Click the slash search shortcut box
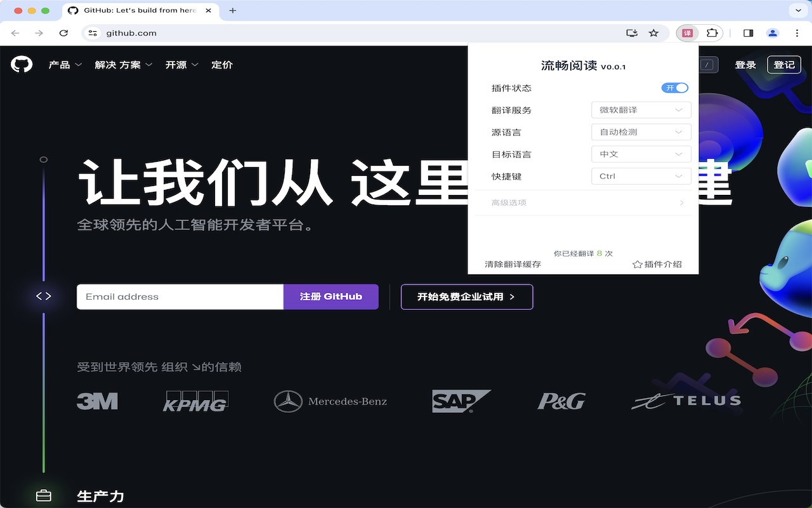Viewport: 812px width, 508px height. pos(707,65)
